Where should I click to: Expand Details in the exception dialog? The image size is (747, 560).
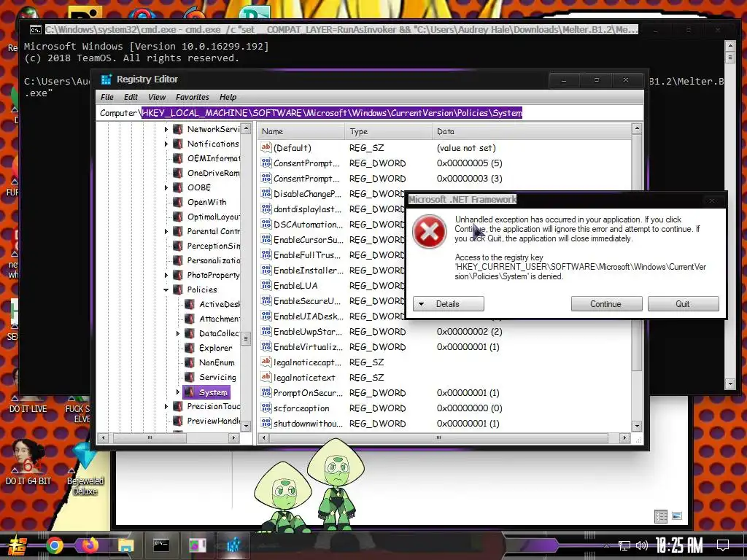[449, 304]
